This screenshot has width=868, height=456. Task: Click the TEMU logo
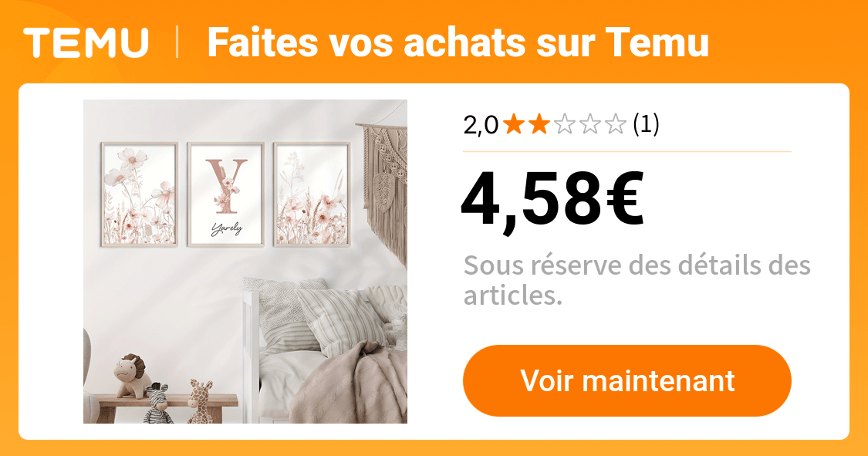click(86, 42)
